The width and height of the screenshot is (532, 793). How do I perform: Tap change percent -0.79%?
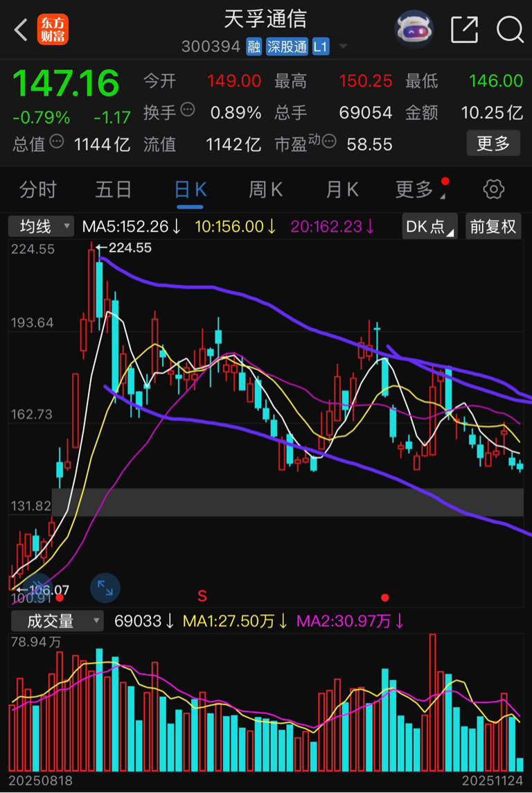[x=41, y=118]
